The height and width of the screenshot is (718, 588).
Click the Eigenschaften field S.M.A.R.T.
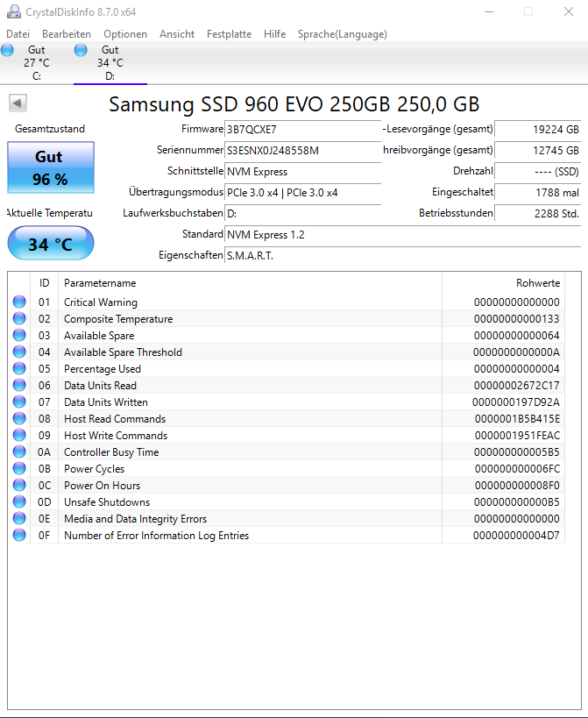[x=403, y=256]
